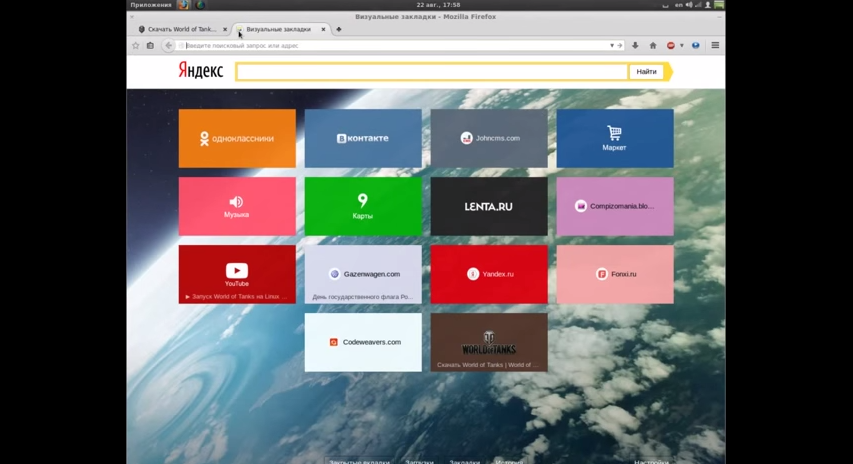
Task: Open Закрытые вкладки at the bottom
Action: pyautogui.click(x=359, y=461)
